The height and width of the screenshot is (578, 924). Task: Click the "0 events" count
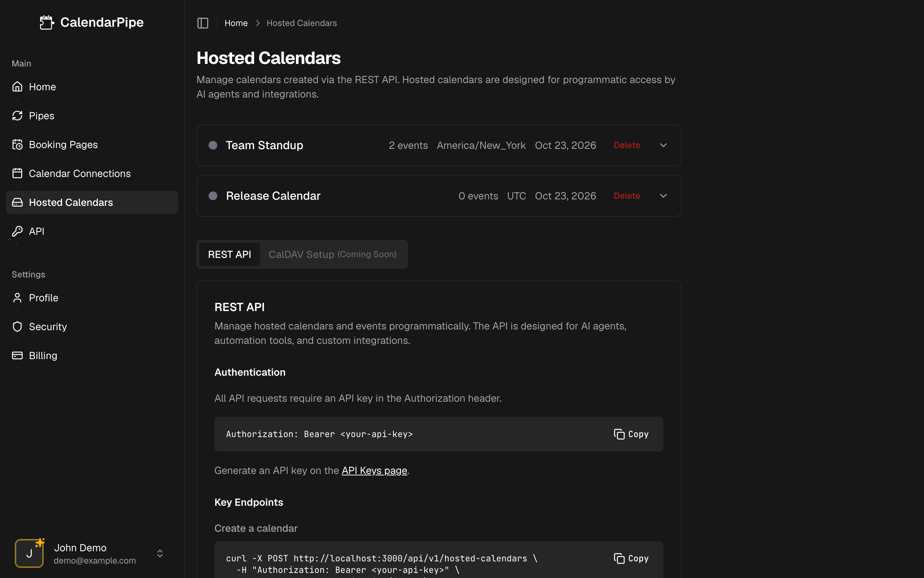(478, 196)
